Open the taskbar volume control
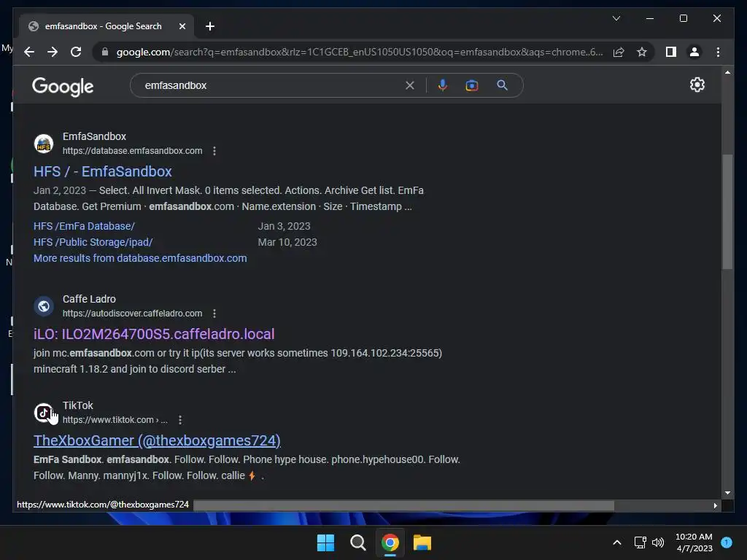Screen dimensions: 747x560 658,542
